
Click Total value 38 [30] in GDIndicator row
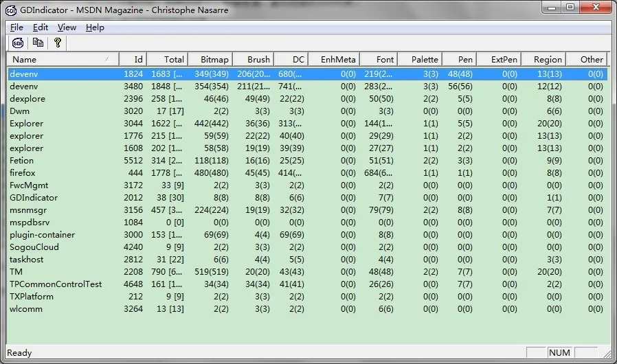[x=170, y=198]
